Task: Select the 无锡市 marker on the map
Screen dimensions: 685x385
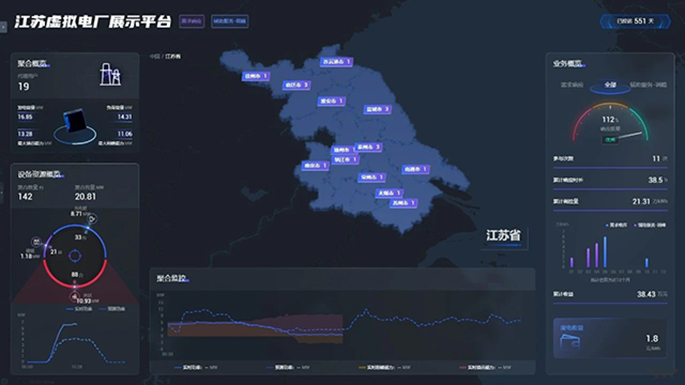Action: (389, 193)
